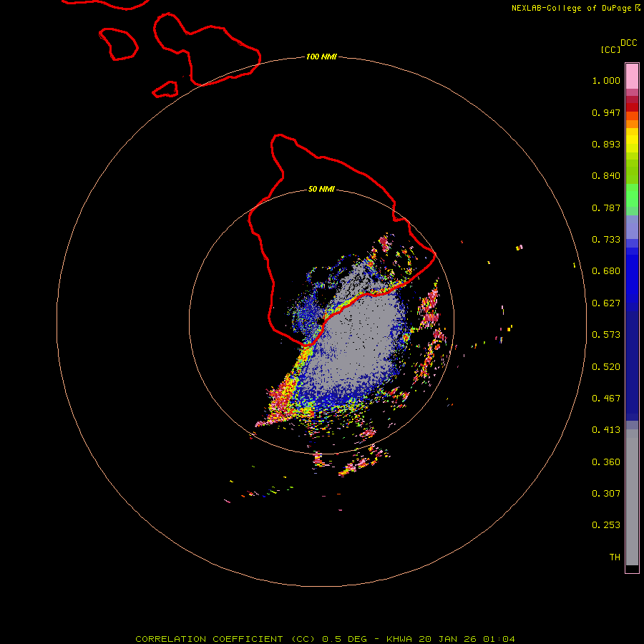
Task: Click the 0.680 legend value
Action: click(x=606, y=271)
